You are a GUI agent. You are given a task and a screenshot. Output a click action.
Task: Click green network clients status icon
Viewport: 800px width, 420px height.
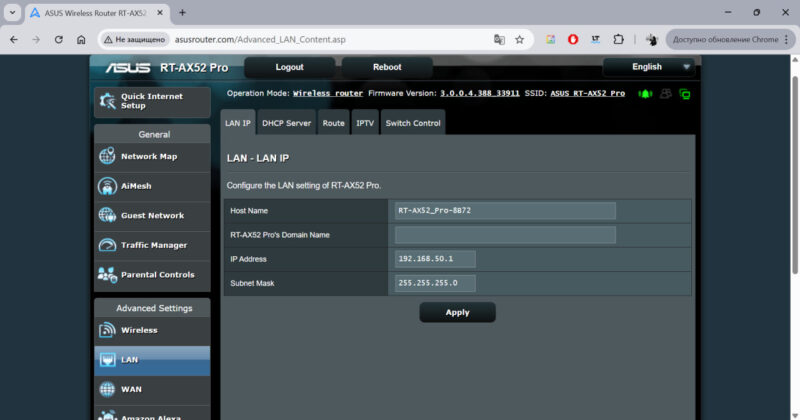click(x=685, y=94)
